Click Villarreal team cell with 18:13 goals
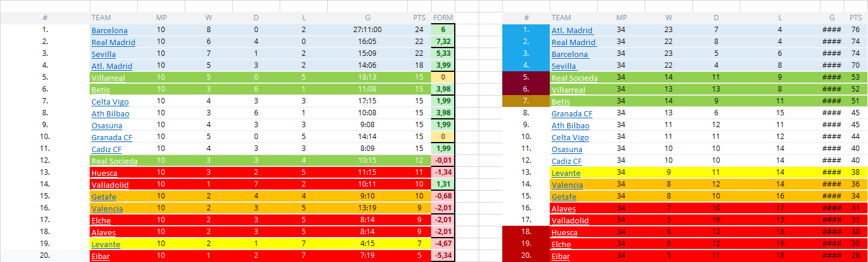Screen dimensions: 868x262 point(113,78)
